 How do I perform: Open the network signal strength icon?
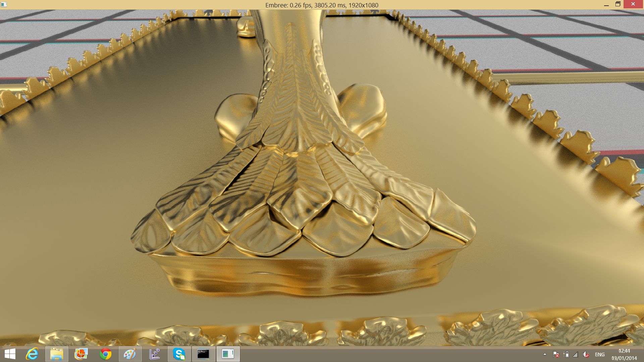click(576, 354)
